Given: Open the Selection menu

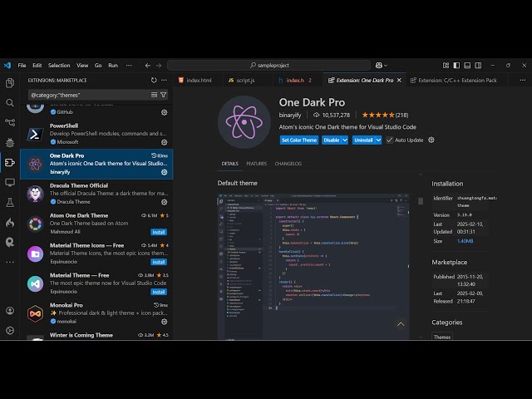Looking at the screenshot, I should tap(59, 66).
